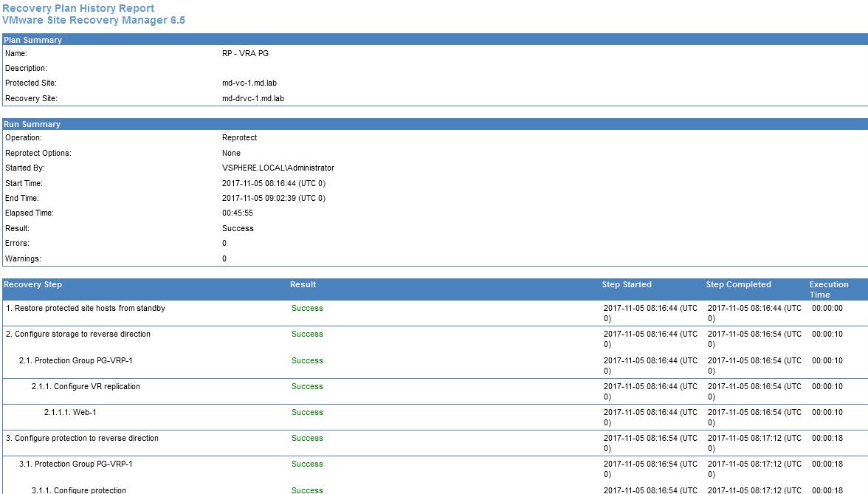Click the Success result for the Web-1 step
Screen dimensions: 868x494
(x=307, y=413)
